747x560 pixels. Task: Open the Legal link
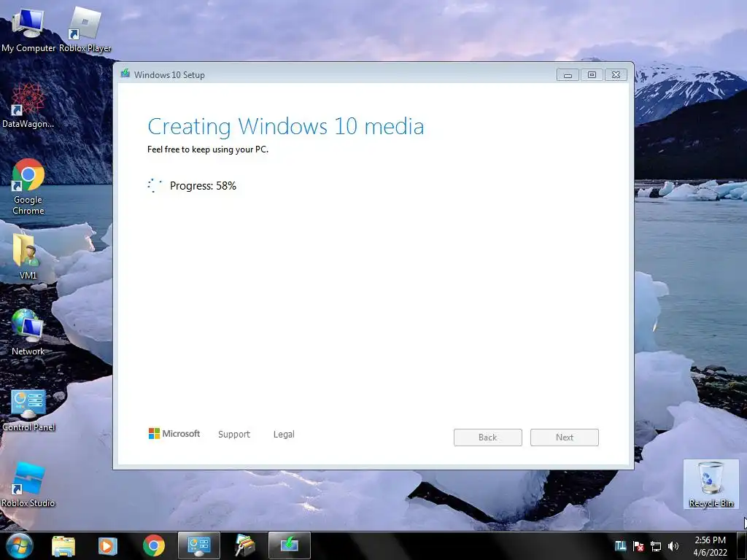coord(284,435)
